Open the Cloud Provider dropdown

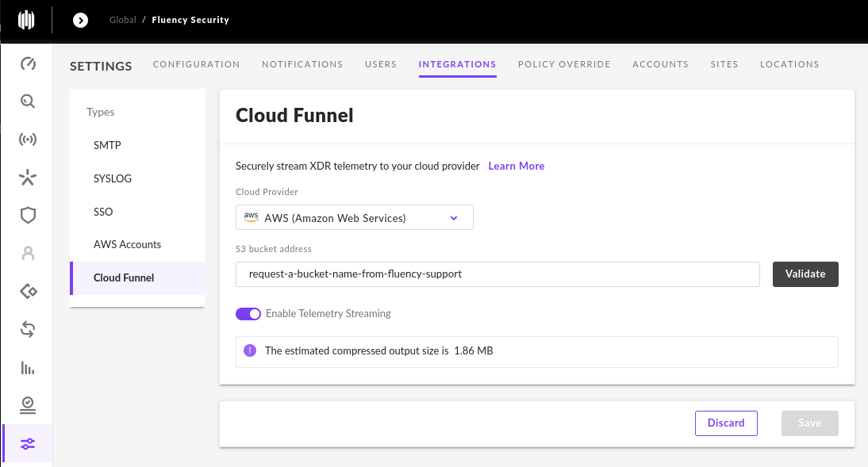click(355, 217)
